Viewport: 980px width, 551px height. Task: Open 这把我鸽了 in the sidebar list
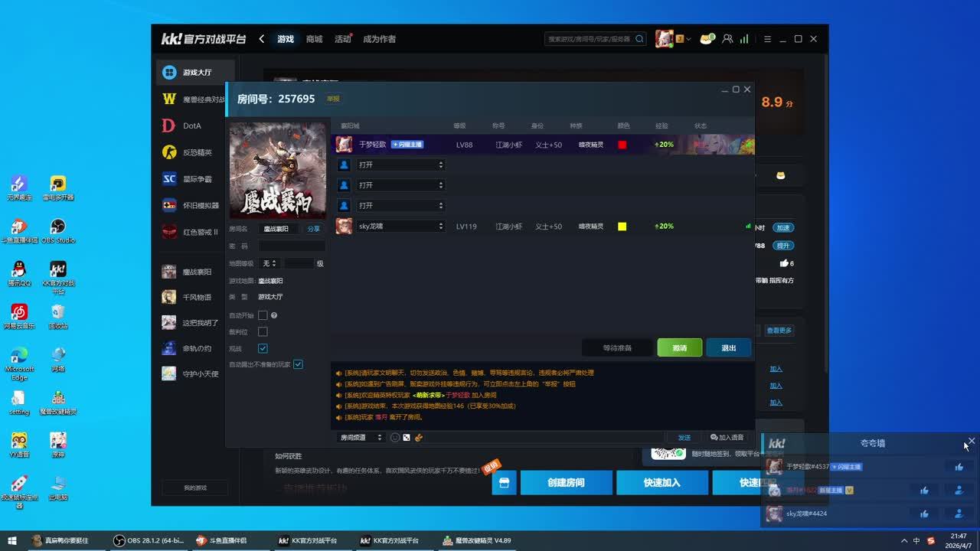191,323
